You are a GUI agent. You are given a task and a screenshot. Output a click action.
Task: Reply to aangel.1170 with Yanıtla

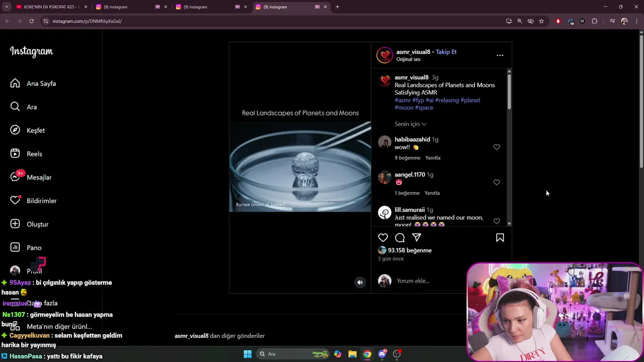tap(432, 193)
